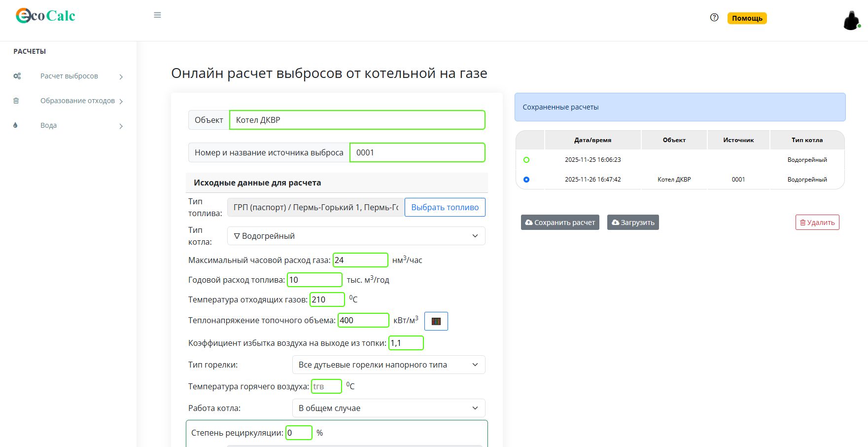
Task: Open the heat stress table icon button
Action: [436, 321]
